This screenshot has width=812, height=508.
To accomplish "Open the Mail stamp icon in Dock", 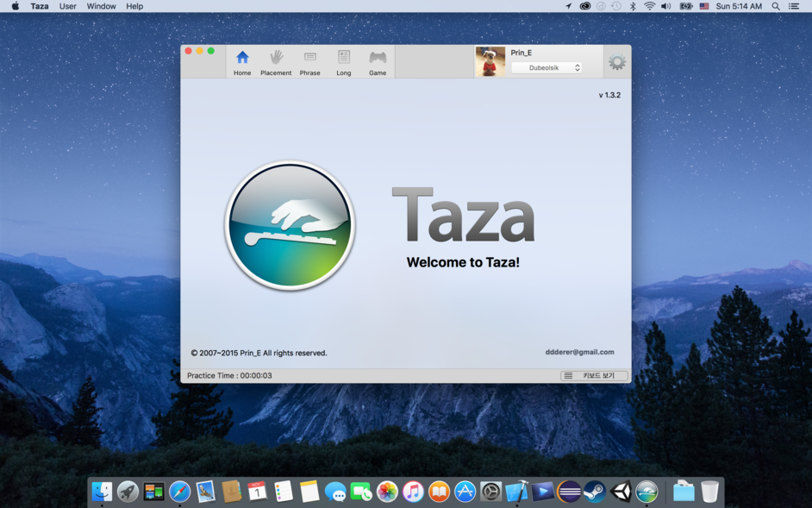I will tap(206, 491).
